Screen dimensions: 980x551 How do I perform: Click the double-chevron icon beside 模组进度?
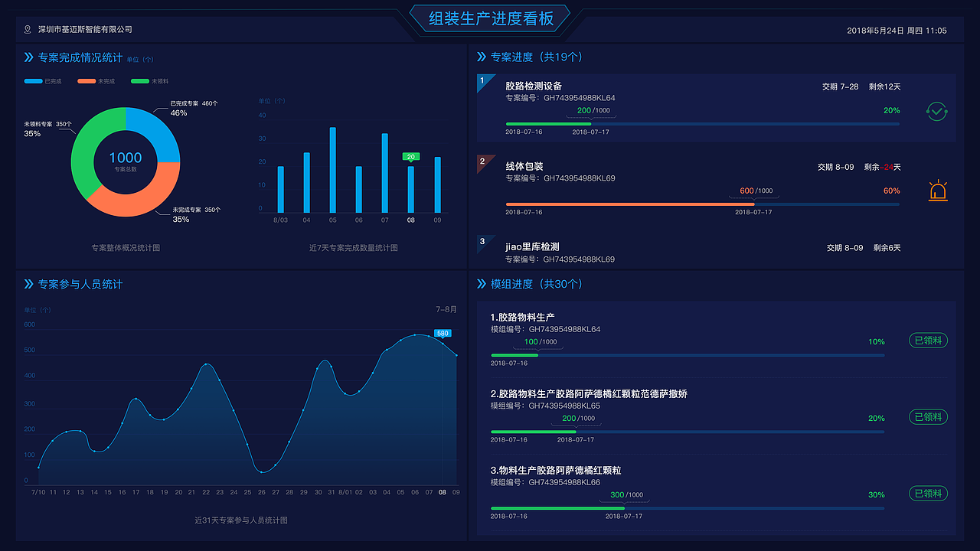tap(482, 284)
